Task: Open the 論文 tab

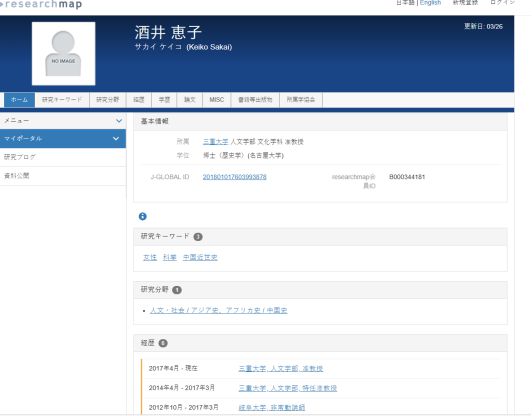Action: (190, 100)
